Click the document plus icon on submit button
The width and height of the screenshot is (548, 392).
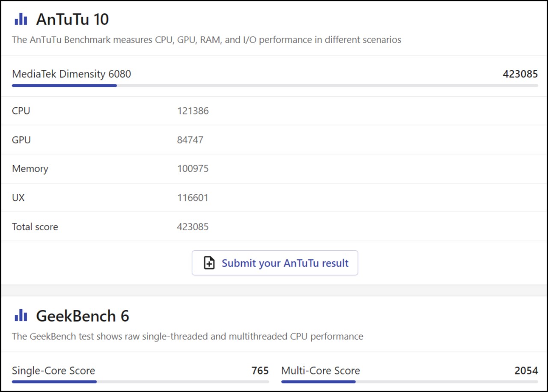tap(209, 263)
